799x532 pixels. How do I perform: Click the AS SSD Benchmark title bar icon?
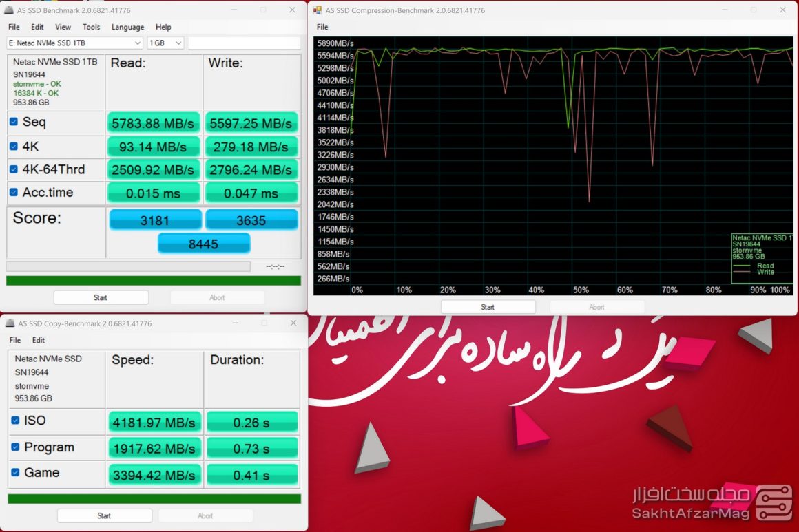click(x=10, y=11)
